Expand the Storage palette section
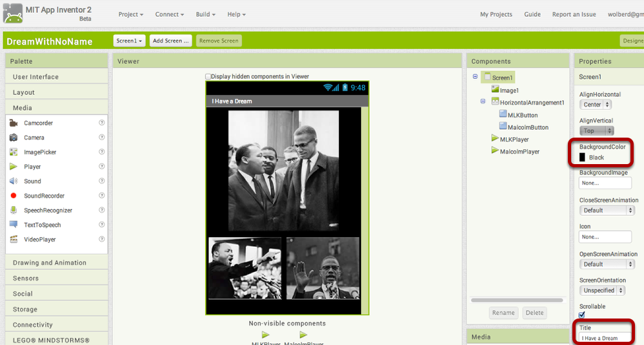644x345 pixels. coord(57,309)
